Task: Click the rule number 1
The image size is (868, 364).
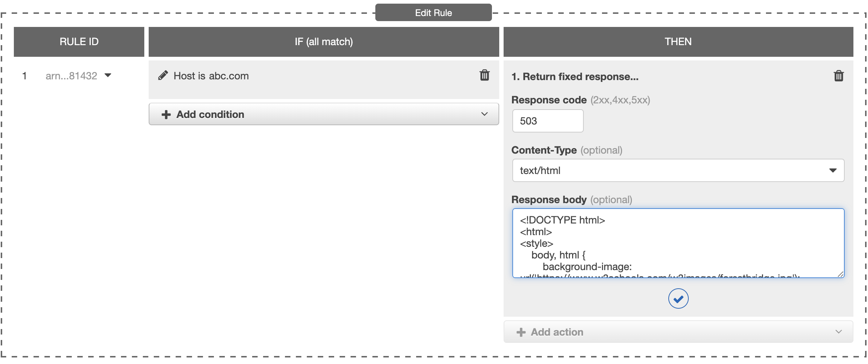Action: point(24,76)
